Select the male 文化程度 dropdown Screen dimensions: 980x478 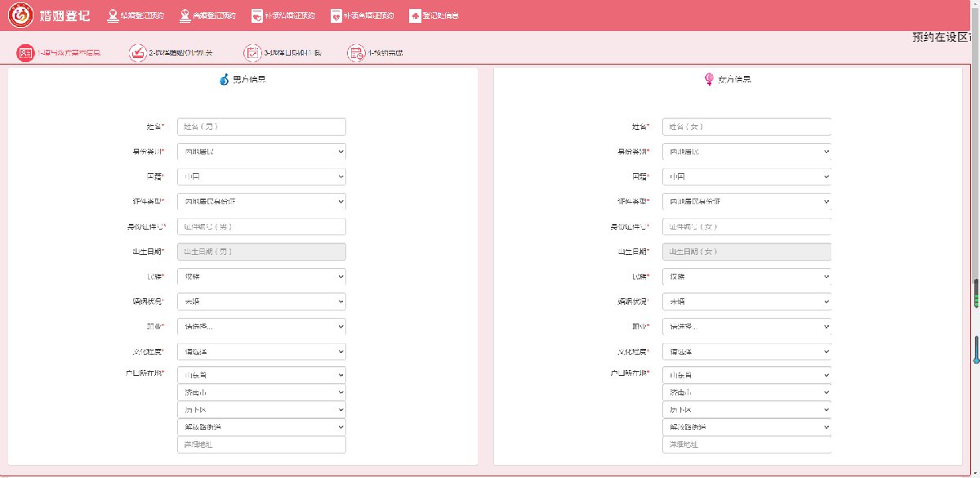click(x=261, y=351)
